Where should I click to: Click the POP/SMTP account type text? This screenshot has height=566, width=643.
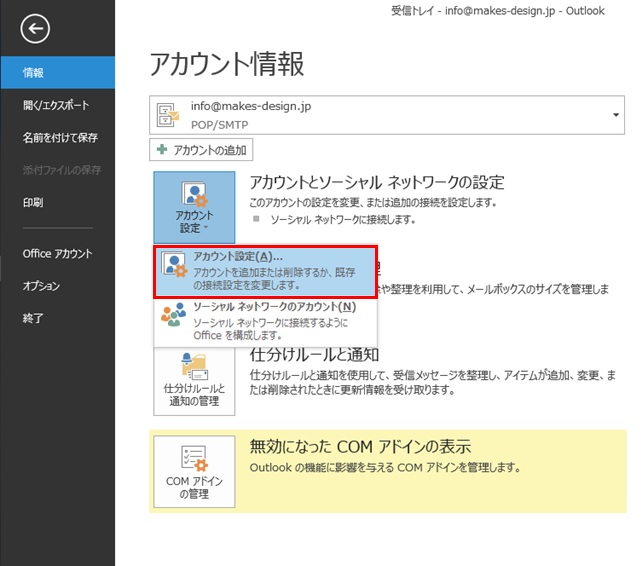(219, 125)
